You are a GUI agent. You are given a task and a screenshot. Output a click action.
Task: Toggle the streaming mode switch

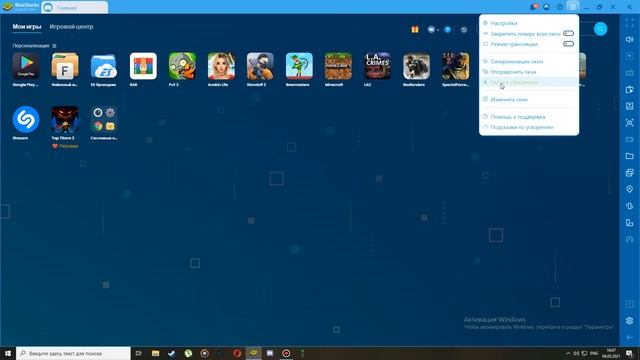(568, 44)
